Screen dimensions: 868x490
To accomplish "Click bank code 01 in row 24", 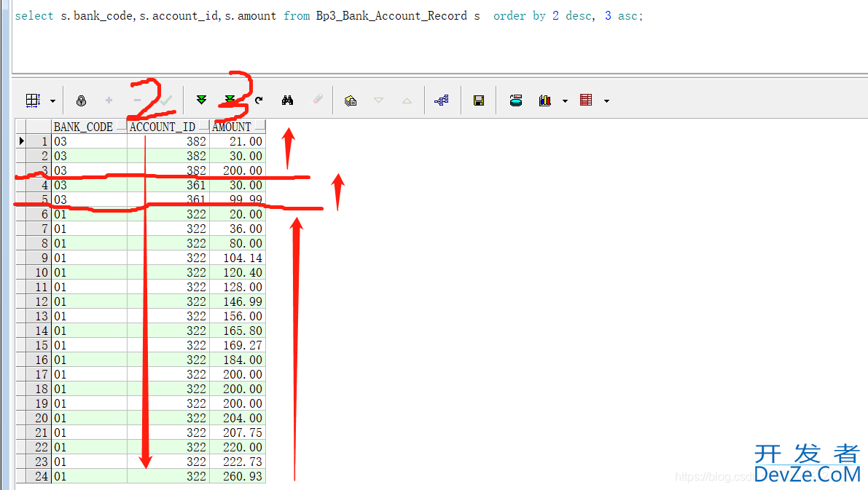I will [x=89, y=476].
